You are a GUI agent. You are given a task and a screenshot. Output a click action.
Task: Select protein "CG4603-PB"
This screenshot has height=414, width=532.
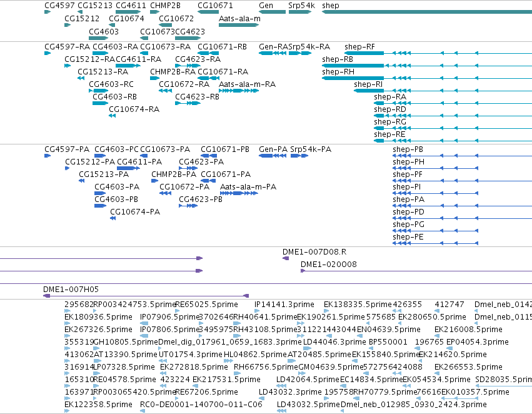tap(116, 199)
